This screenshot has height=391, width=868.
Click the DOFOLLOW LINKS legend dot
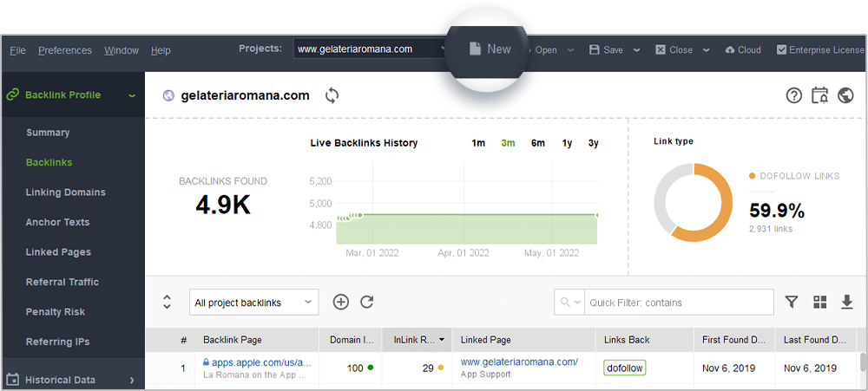752,176
